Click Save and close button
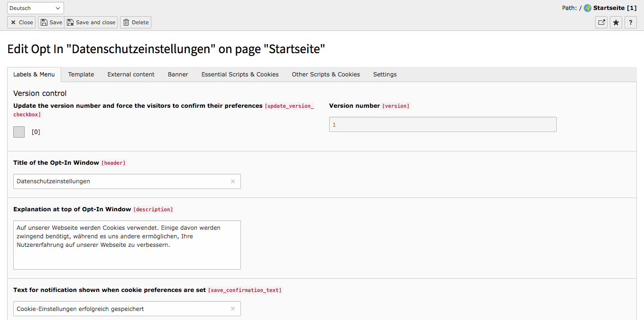644x320 pixels. (91, 22)
